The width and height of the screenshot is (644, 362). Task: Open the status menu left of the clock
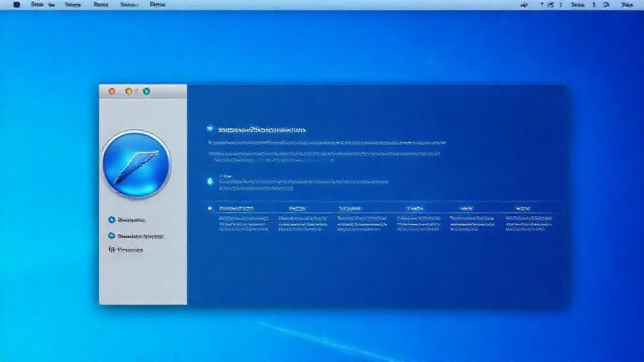pyautogui.click(x=607, y=5)
